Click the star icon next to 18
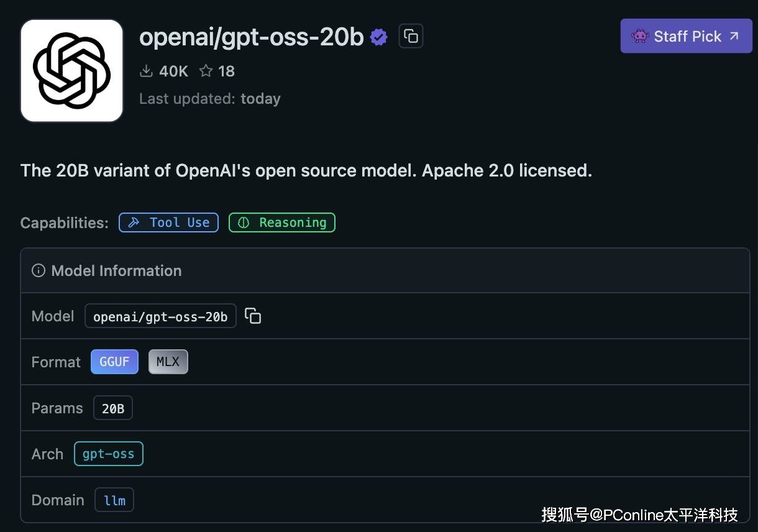This screenshot has width=758, height=532. 206,71
